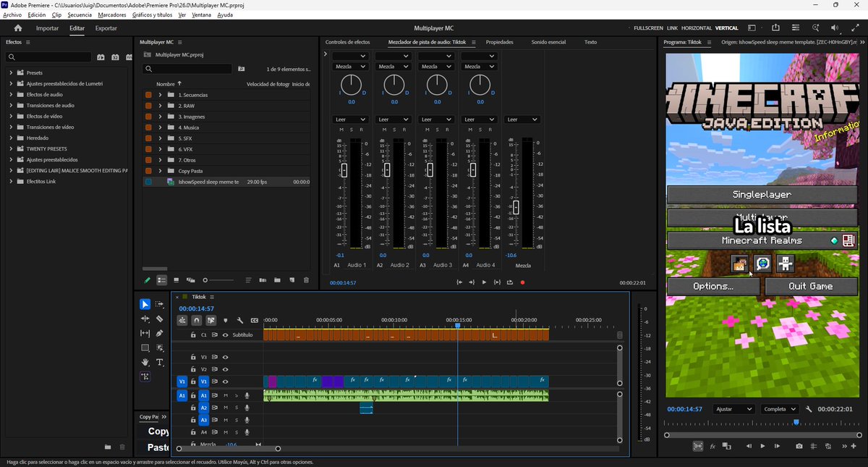Click the record button in audio mixer
Screen dimensions: 868x467
pos(522,282)
